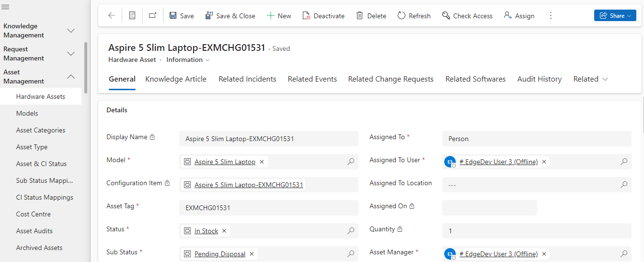
Task: Open Hardware Assets in sidebar
Action: 41,96
